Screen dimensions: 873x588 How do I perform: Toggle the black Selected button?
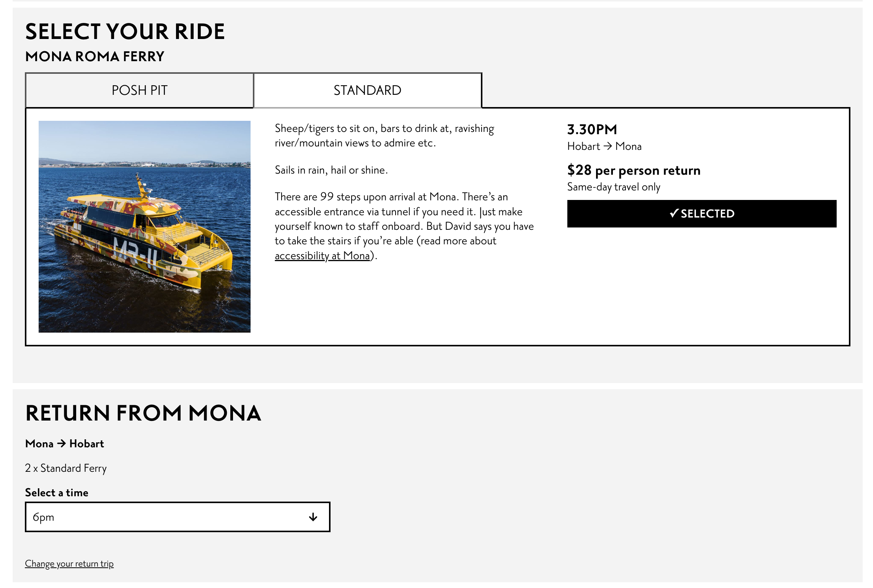tap(702, 214)
